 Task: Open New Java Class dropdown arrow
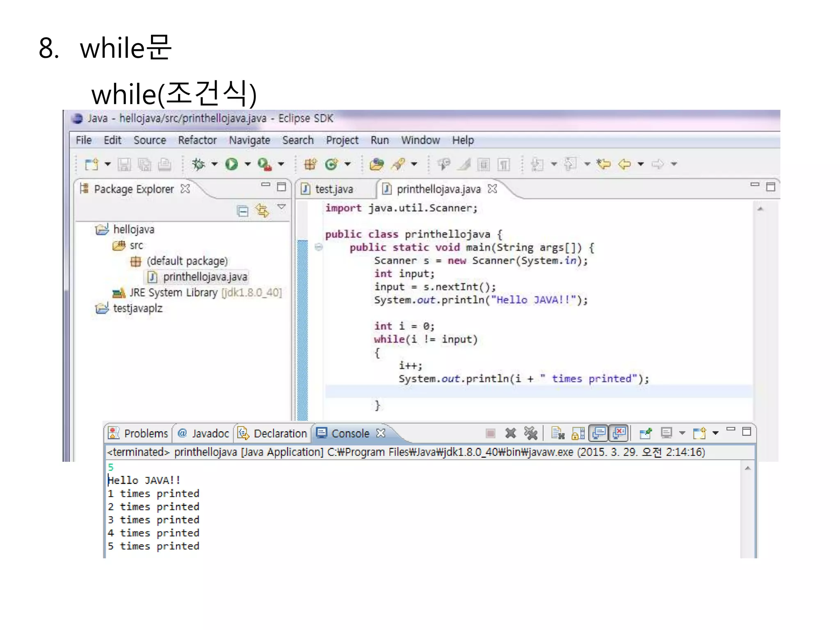click(347, 164)
